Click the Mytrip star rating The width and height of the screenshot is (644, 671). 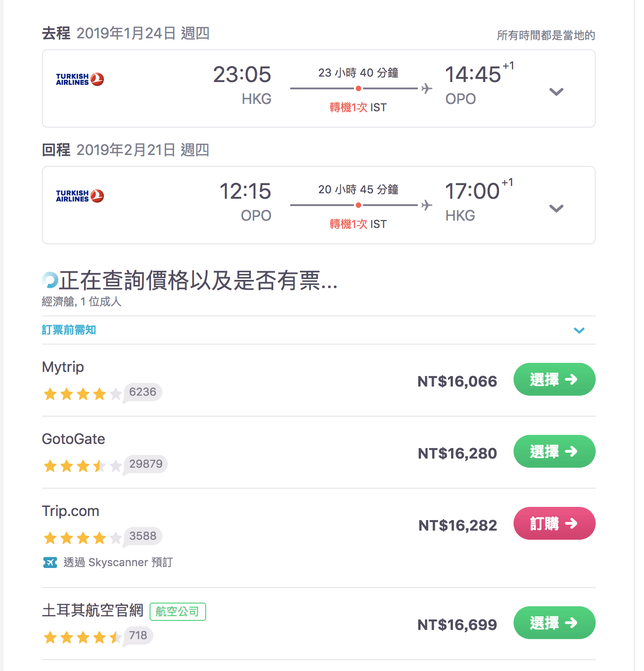pyautogui.click(x=83, y=394)
